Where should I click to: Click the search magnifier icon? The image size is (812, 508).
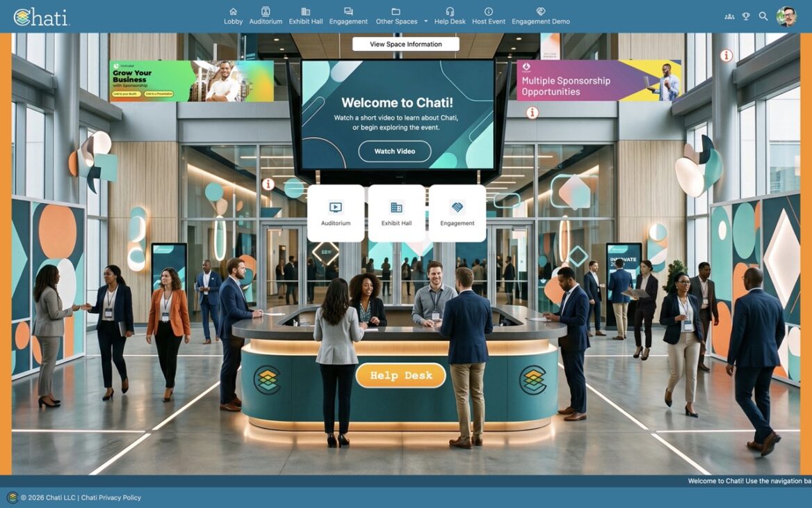click(763, 17)
